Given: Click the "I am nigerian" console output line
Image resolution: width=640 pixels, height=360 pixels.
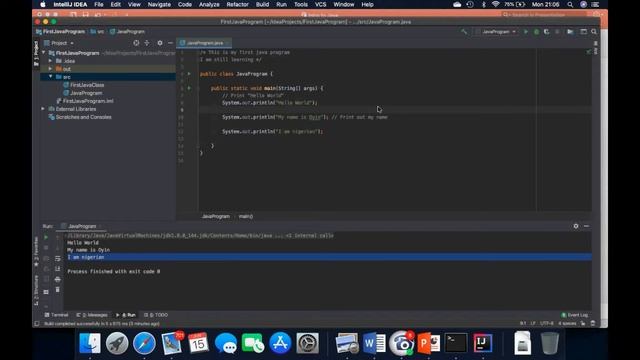Looking at the screenshot, I should [86, 257].
